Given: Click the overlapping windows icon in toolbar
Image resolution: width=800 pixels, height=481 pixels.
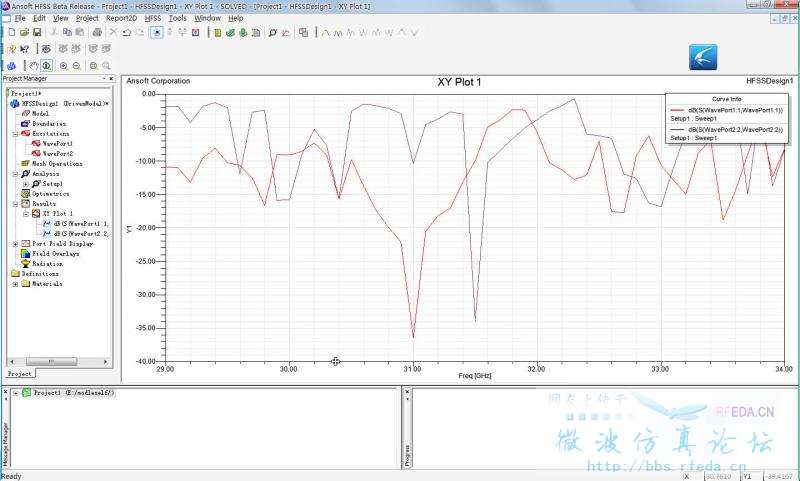Looking at the screenshot, I should click(304, 33).
